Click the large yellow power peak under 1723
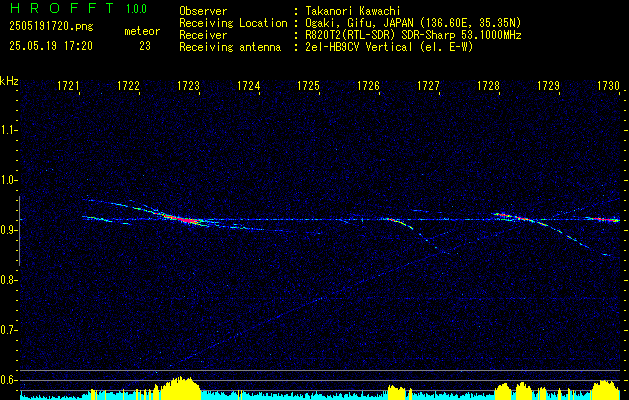 [x=180, y=386]
